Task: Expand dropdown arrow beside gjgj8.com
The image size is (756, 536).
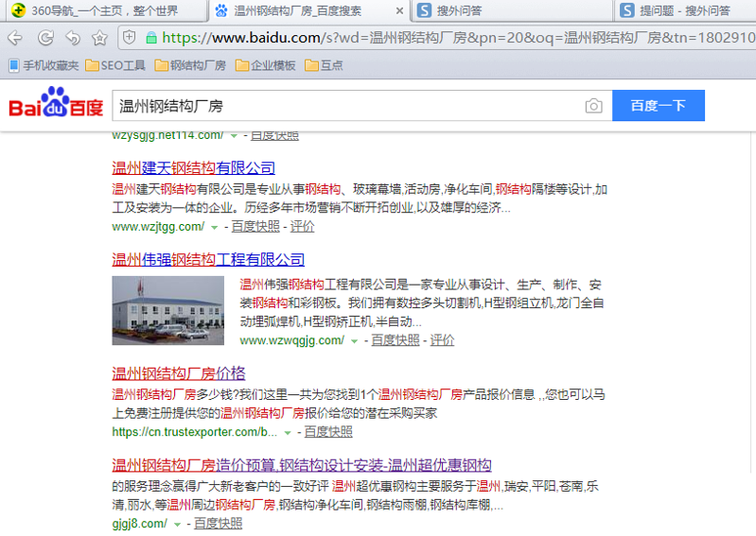Action: [178, 524]
